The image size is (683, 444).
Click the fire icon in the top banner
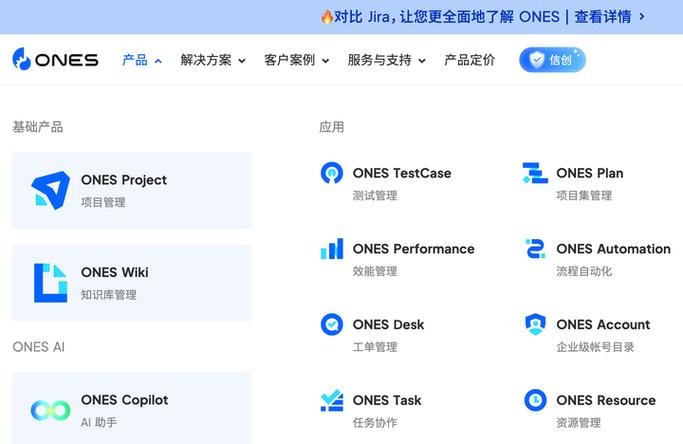click(327, 17)
